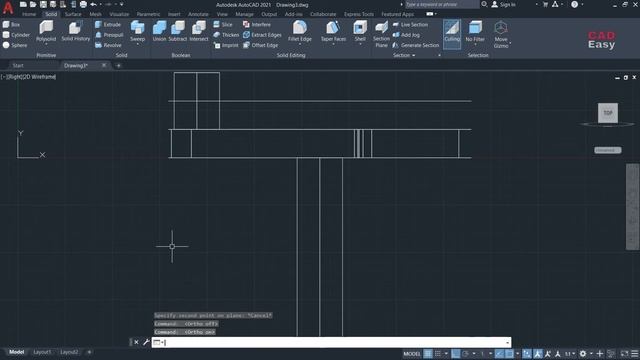Open Quick Access Toolbar customize dropdown
The image size is (640, 360).
click(122, 4)
